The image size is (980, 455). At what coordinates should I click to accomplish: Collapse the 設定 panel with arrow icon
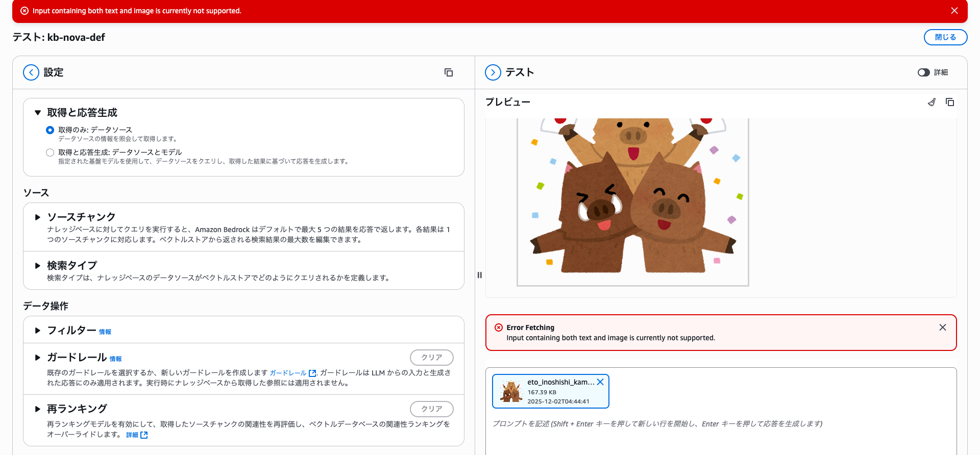coord(31,72)
